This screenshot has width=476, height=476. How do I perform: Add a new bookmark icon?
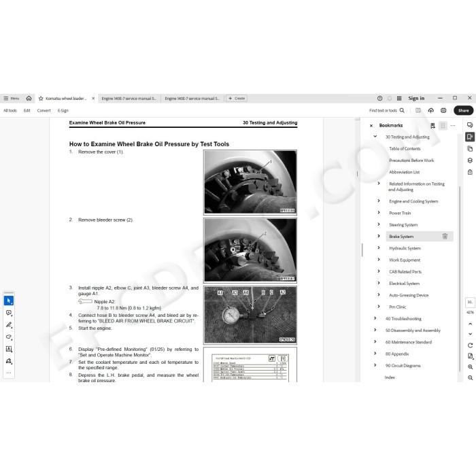coord(432,125)
